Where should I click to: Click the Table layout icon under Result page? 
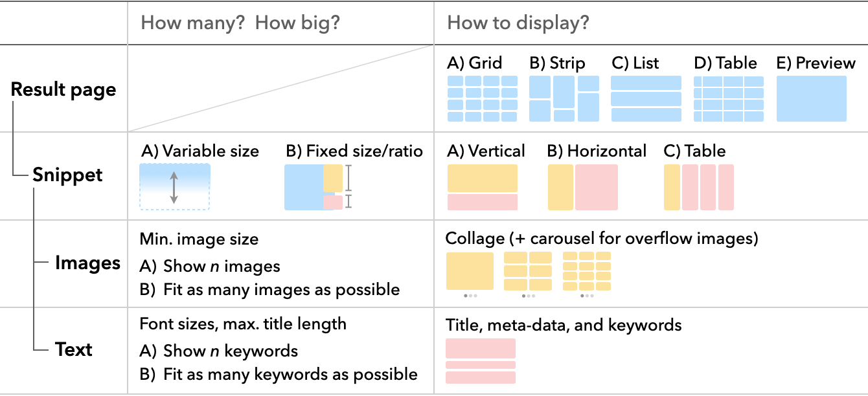728,98
